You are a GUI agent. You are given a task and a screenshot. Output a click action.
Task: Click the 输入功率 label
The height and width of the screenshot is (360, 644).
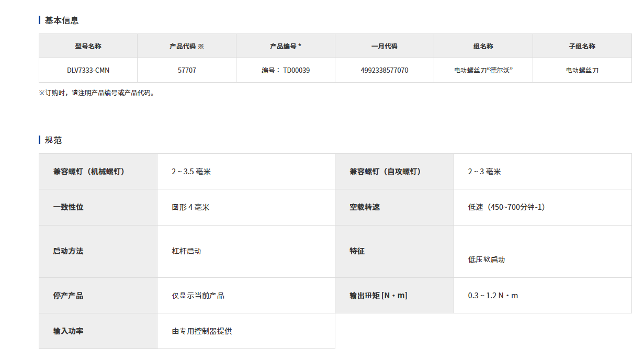[x=68, y=331]
